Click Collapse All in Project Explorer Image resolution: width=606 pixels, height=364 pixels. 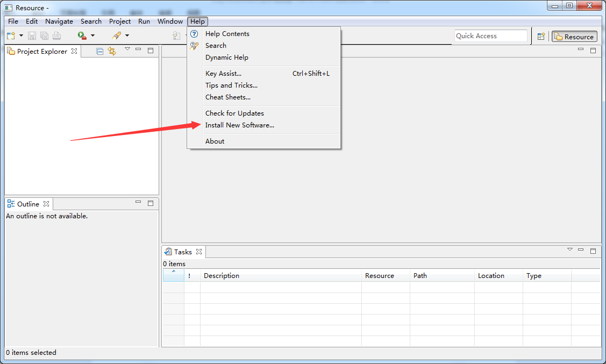click(x=99, y=51)
